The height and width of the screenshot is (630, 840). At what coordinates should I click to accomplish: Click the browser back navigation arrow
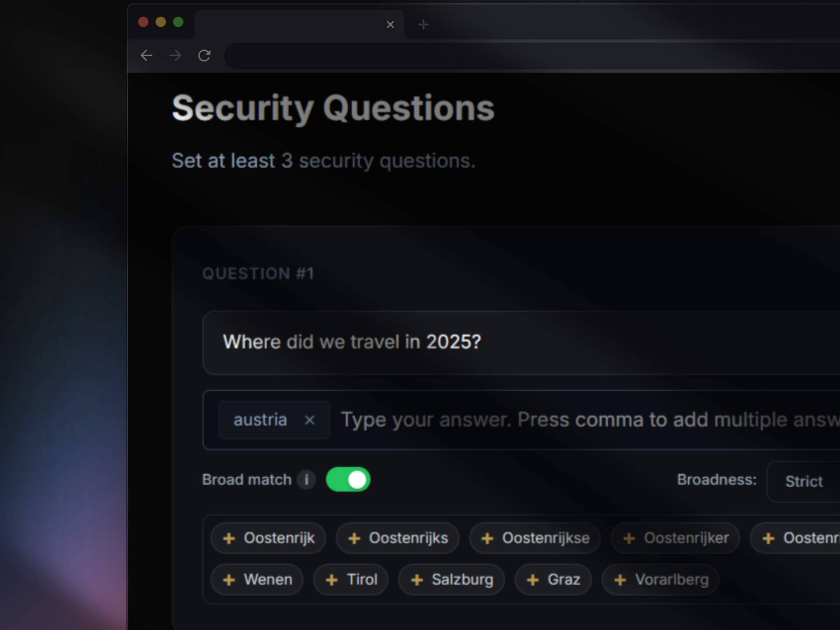coord(147,56)
